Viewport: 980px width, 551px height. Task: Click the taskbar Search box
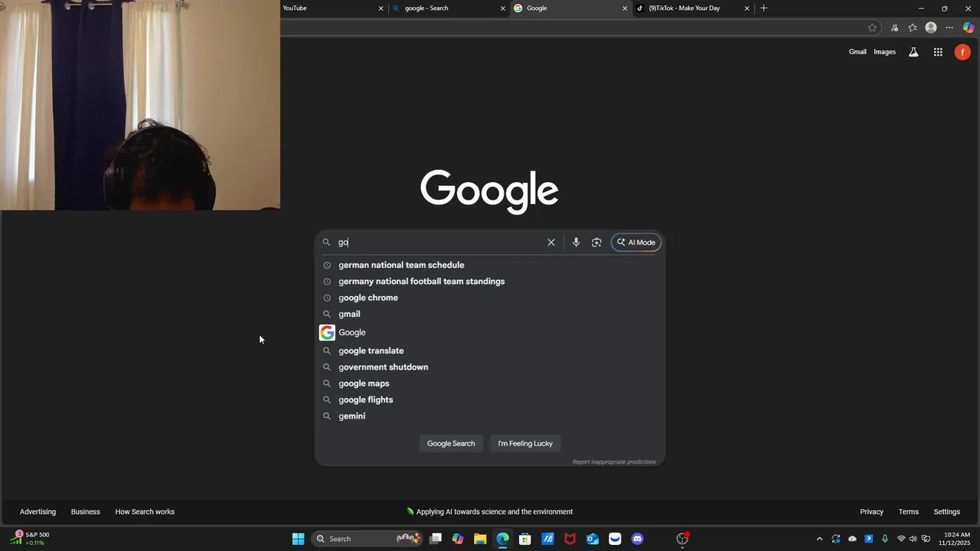[x=368, y=539]
